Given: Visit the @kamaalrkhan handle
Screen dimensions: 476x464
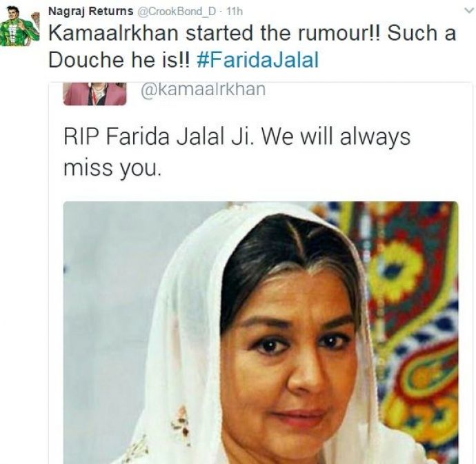Looking at the screenshot, I should click(203, 90).
